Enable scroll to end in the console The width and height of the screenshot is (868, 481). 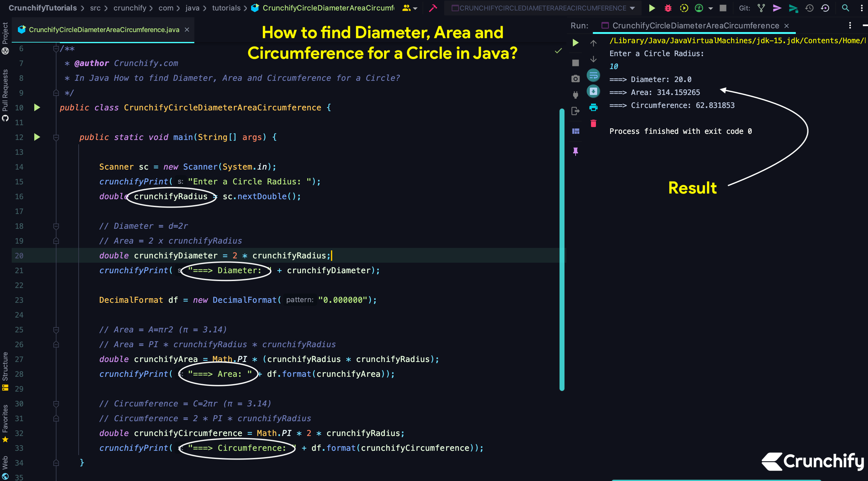point(593,91)
